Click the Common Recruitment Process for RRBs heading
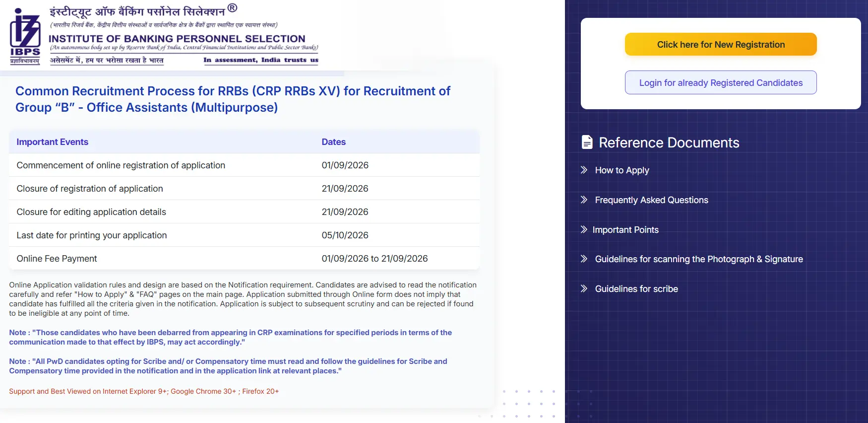868x423 pixels. (233, 99)
